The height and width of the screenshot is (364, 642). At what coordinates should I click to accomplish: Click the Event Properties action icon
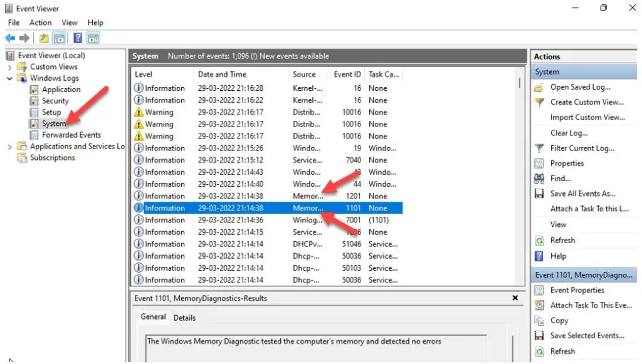pos(539,290)
